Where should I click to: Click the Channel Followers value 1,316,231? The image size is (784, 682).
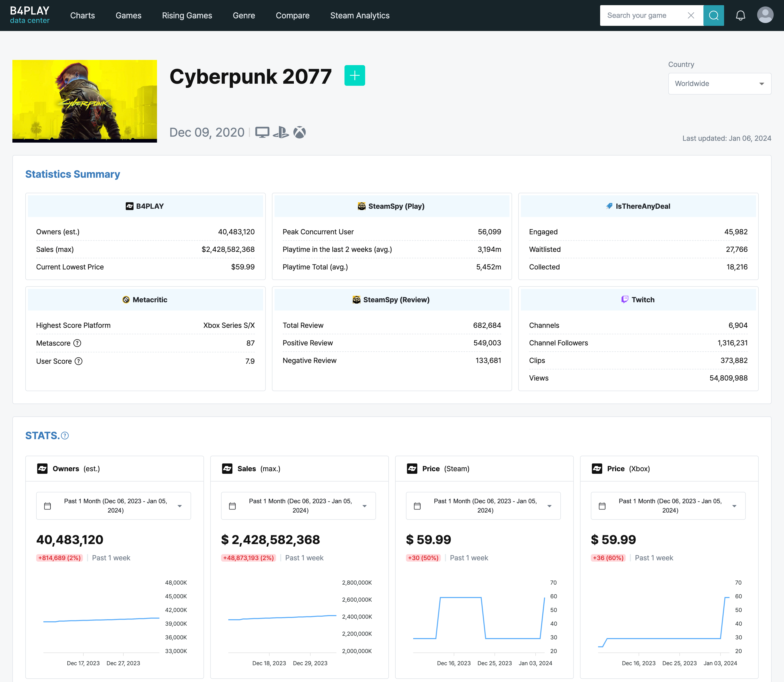click(732, 343)
